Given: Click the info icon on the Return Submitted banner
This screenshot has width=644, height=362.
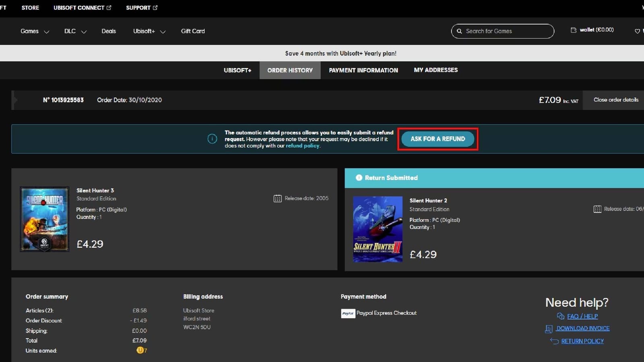Looking at the screenshot, I should [359, 177].
